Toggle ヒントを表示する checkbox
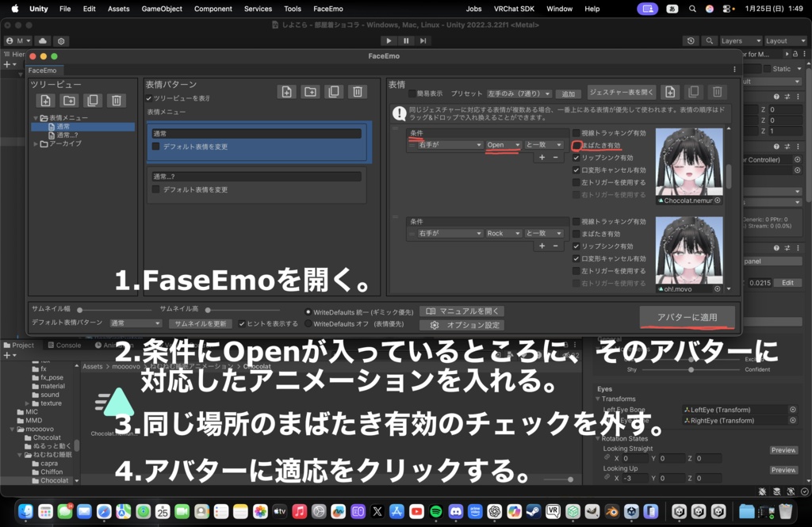 [x=241, y=323]
